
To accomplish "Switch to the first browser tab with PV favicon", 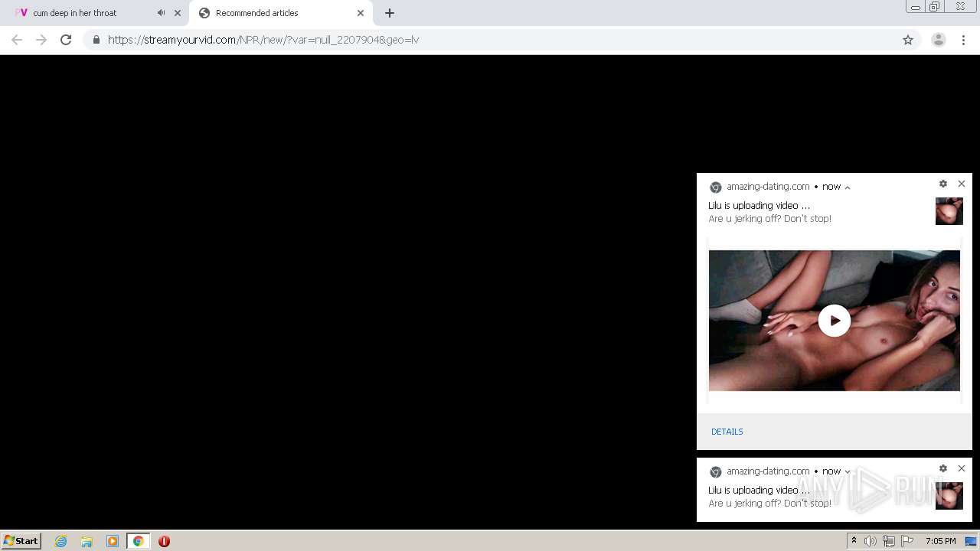I will click(96, 13).
